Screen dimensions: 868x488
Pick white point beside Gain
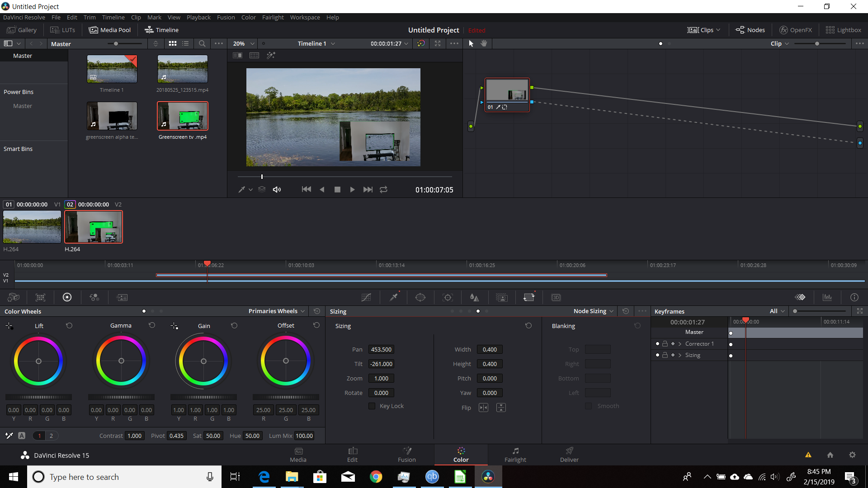(174, 326)
